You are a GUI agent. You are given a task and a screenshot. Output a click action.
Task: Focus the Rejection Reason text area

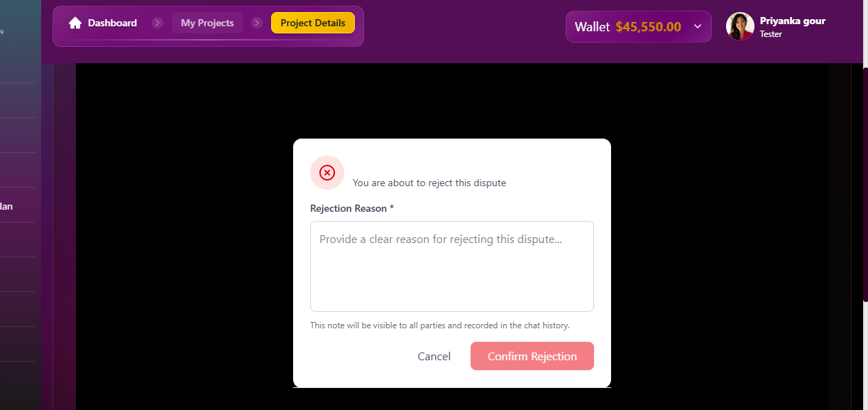(451, 266)
